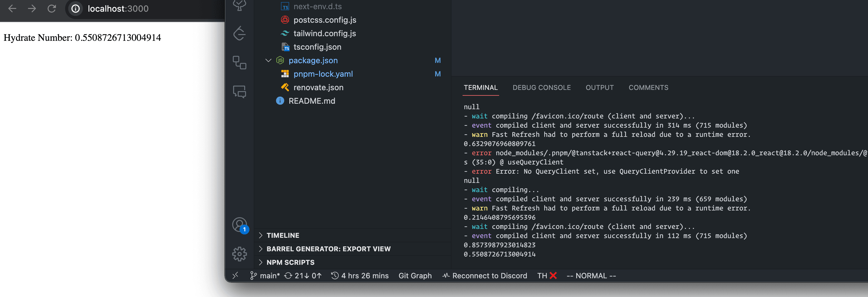Click the postcss file icon
Screen dimensions: 868x297
click(x=285, y=20)
